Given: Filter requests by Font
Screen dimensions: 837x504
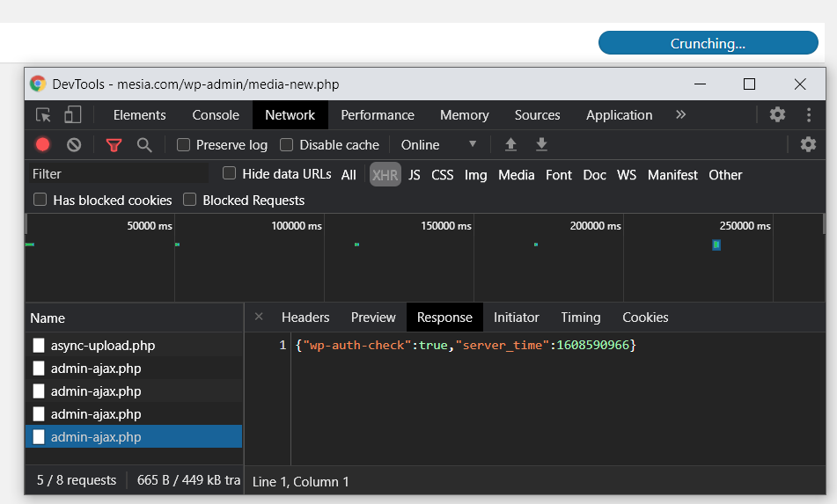Looking at the screenshot, I should 558,175.
